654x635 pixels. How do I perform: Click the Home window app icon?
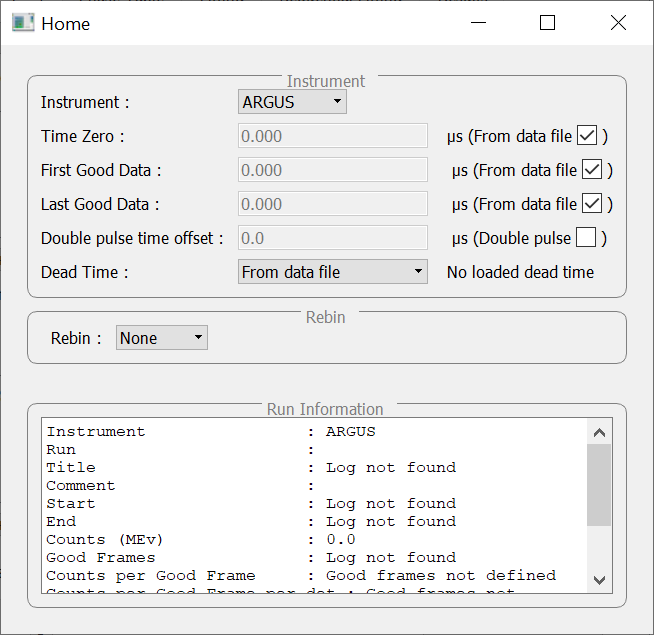tap(23, 23)
